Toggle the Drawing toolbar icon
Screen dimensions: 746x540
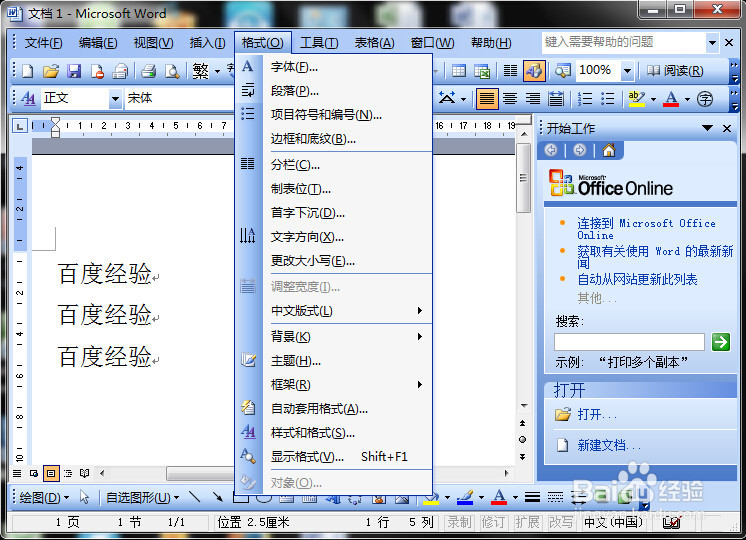534,71
